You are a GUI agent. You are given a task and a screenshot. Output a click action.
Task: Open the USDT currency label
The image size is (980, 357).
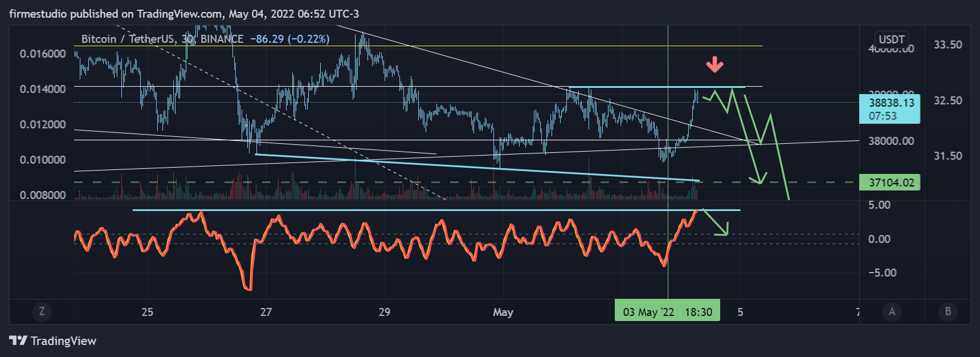click(x=892, y=39)
